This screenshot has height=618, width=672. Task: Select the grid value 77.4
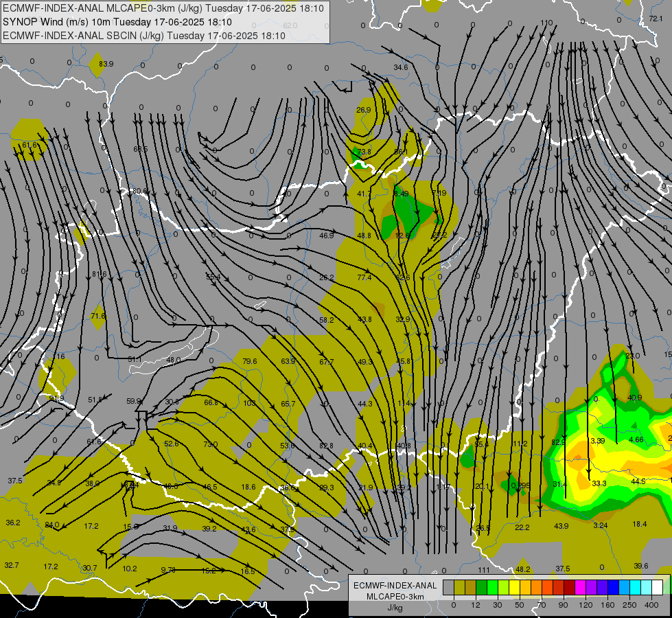click(x=364, y=277)
